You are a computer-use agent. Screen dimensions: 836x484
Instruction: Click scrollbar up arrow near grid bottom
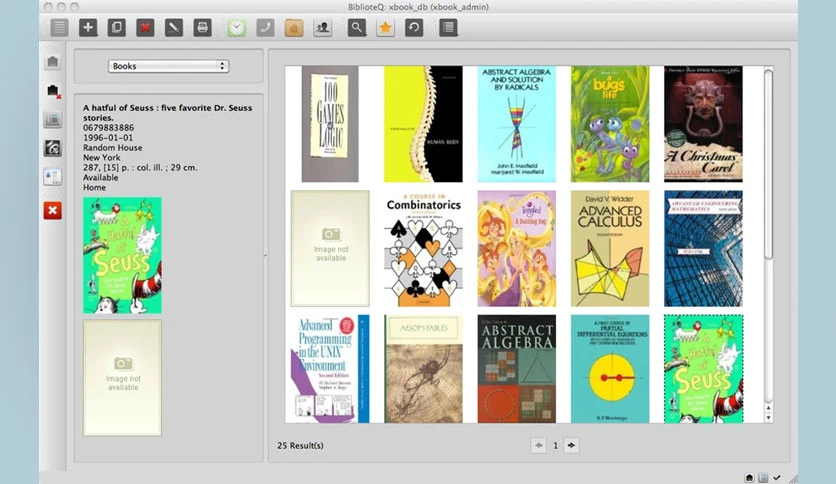pos(768,408)
